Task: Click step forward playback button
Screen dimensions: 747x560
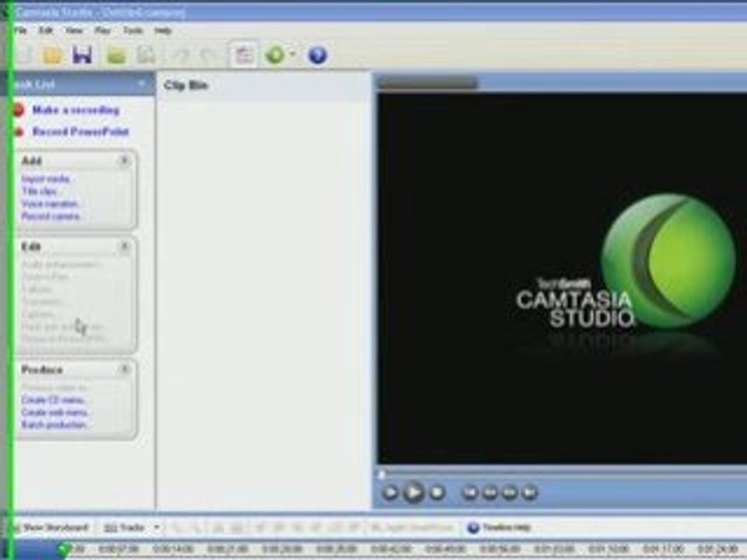Action: (510, 492)
